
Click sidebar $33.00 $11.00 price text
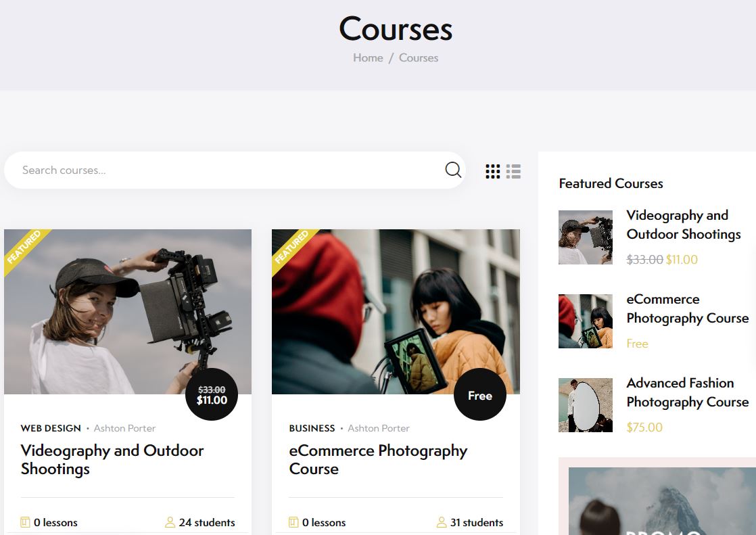[x=661, y=260]
